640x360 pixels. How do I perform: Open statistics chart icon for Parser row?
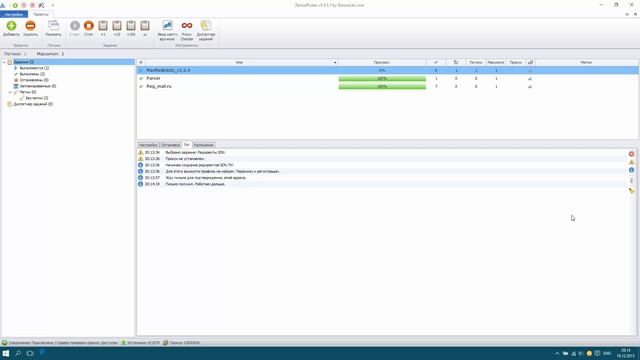click(530, 78)
